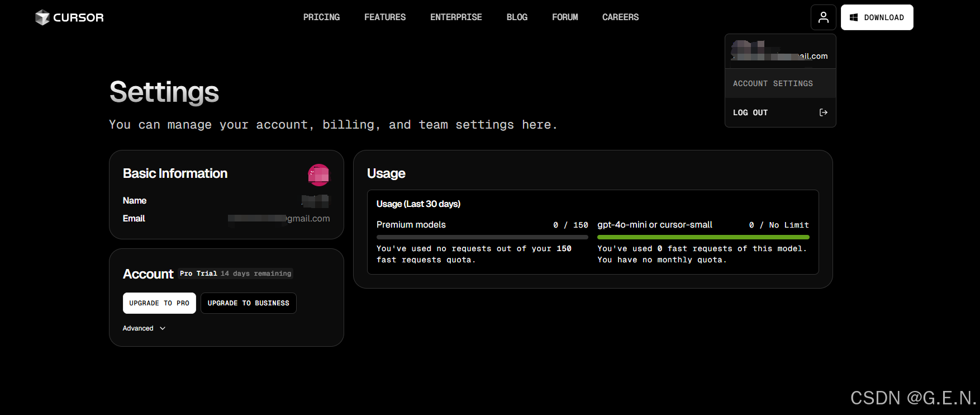Open the Forum link
The height and width of the screenshot is (415, 980).
[565, 17]
